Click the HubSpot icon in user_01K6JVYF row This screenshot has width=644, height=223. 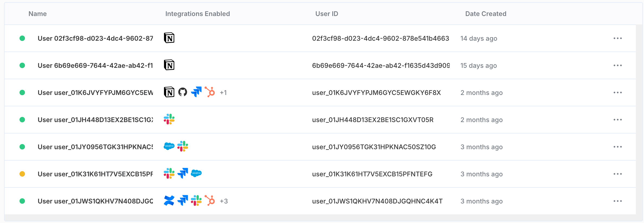tap(210, 92)
